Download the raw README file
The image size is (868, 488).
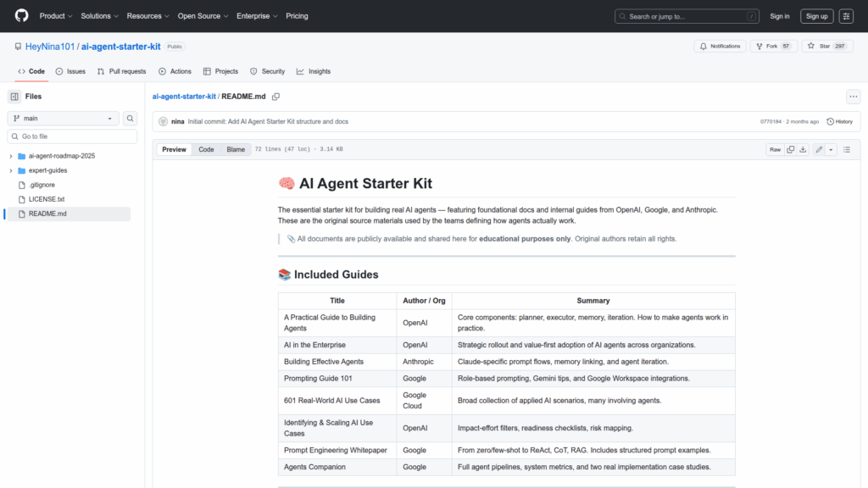click(804, 149)
